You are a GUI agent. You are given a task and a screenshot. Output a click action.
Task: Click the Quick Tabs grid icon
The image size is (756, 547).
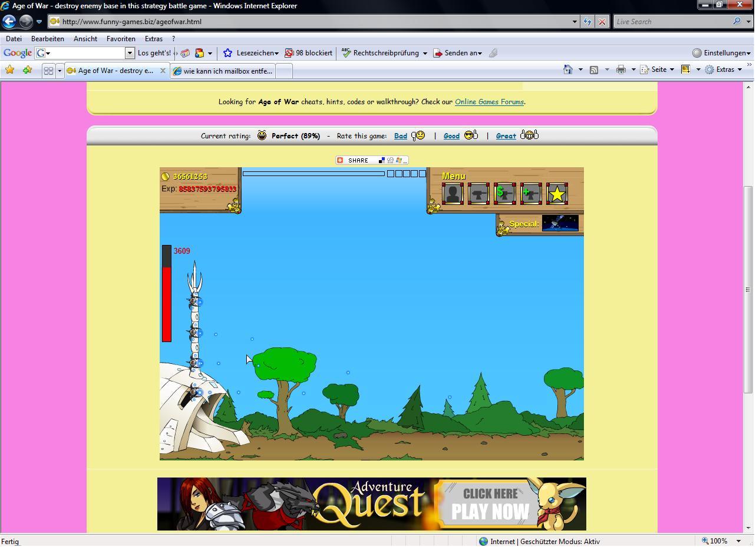(48, 71)
